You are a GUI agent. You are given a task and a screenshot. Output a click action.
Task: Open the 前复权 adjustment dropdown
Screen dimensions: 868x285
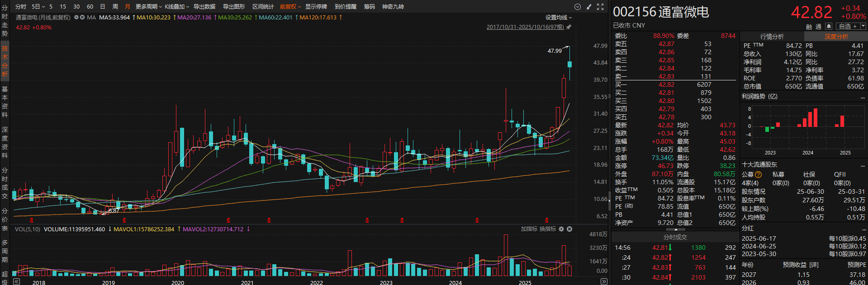point(290,7)
